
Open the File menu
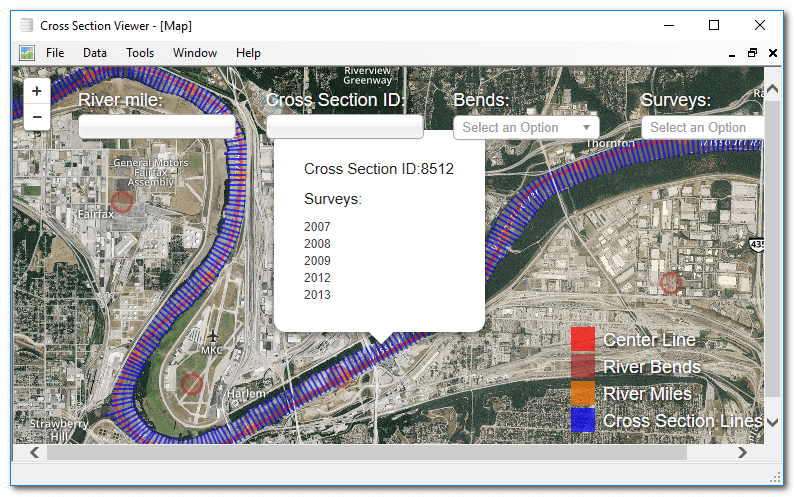tap(55, 53)
